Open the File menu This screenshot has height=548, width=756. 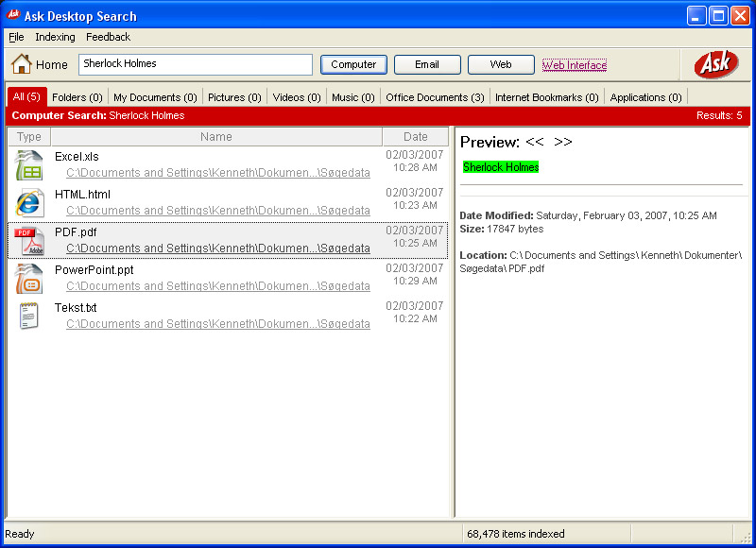[16, 37]
